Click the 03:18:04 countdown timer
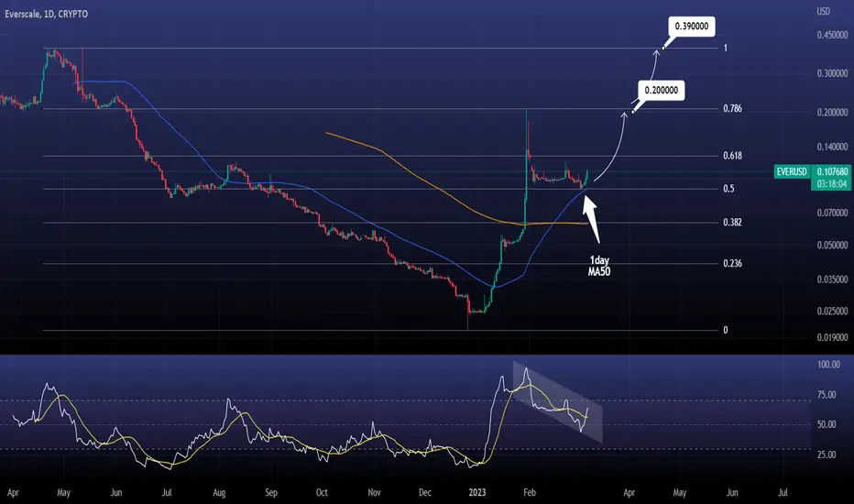The width and height of the screenshot is (854, 504). (832, 184)
